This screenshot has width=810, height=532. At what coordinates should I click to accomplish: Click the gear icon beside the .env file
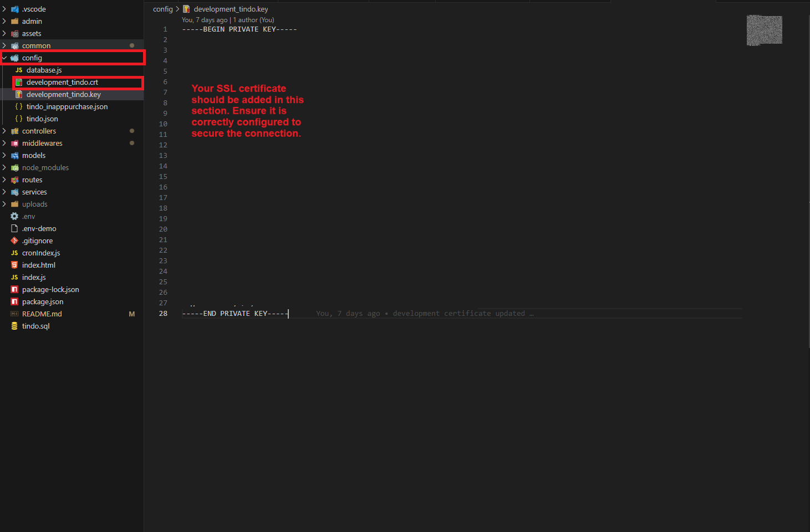14,216
